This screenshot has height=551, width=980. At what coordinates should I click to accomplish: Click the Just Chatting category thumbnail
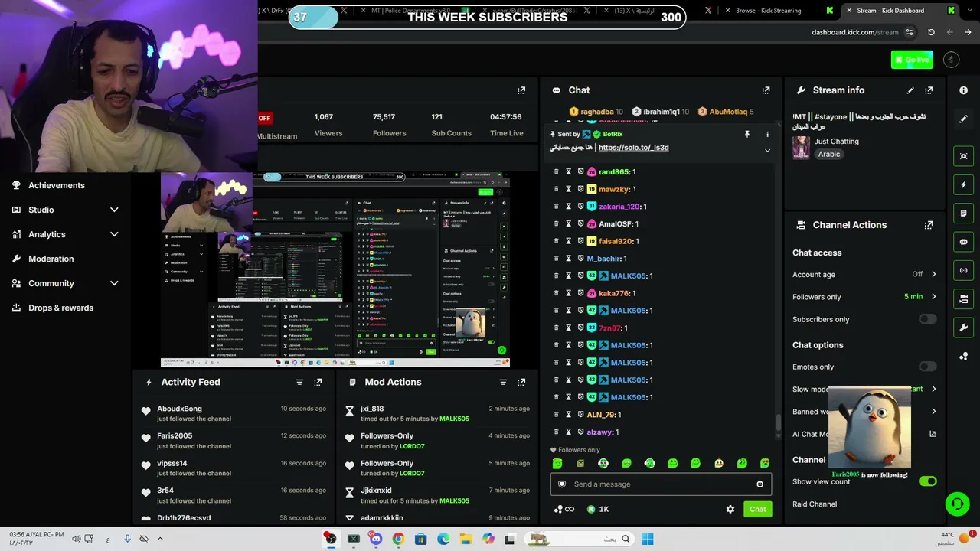click(801, 148)
